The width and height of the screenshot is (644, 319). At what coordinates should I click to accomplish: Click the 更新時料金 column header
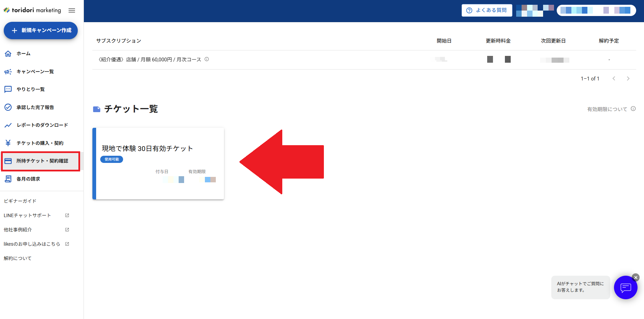pyautogui.click(x=498, y=41)
